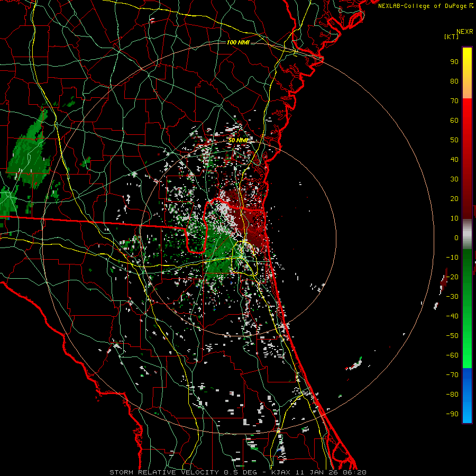This screenshot has height=476, width=476.
Task: Click the 10 value on velocity scale
Action: click(454, 218)
